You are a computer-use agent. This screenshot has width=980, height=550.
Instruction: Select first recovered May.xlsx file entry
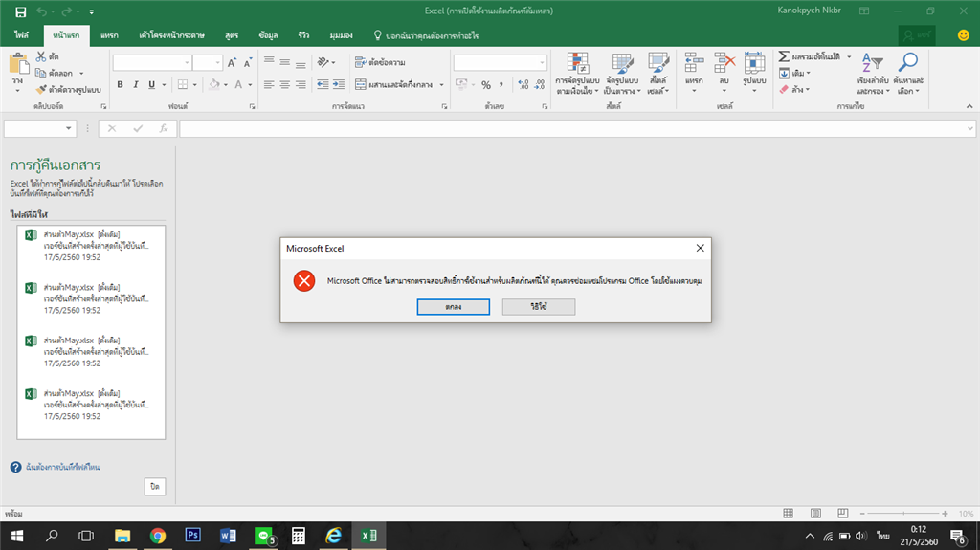[x=91, y=246]
